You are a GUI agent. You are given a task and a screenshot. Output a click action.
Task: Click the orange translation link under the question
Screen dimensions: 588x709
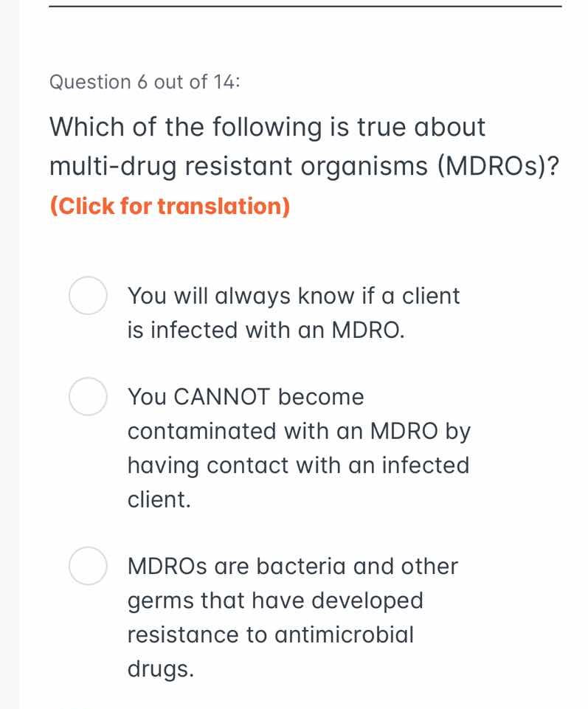coord(170,205)
